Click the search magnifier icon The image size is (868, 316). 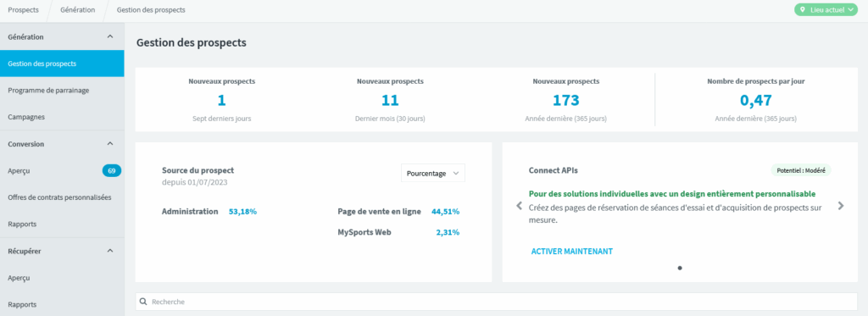(143, 302)
